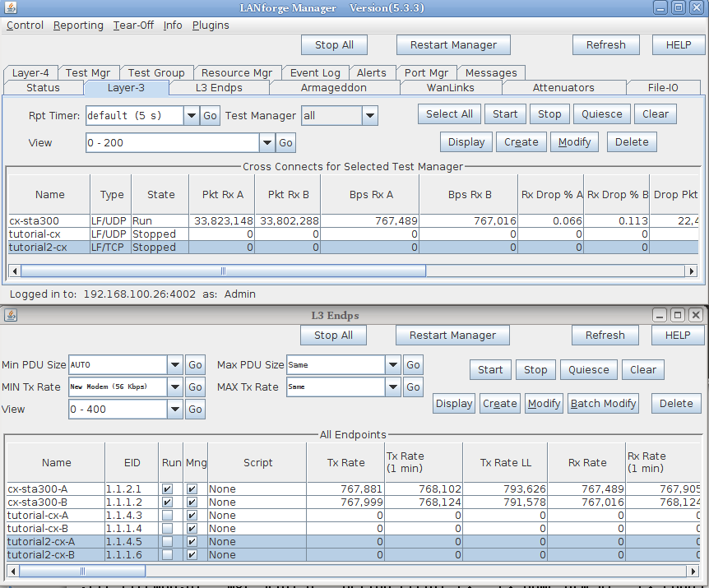This screenshot has height=588, width=709.
Task: Click the Batch Modify button
Action: (603, 403)
